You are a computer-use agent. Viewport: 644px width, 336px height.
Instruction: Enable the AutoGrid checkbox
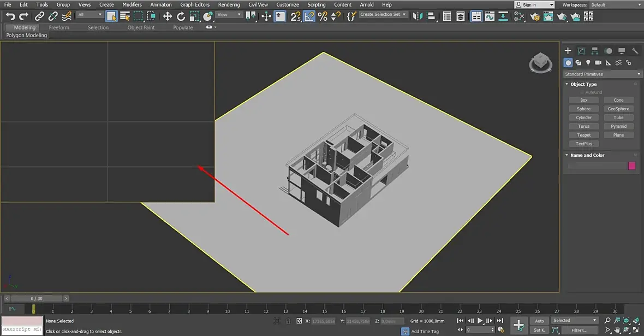tap(582, 92)
